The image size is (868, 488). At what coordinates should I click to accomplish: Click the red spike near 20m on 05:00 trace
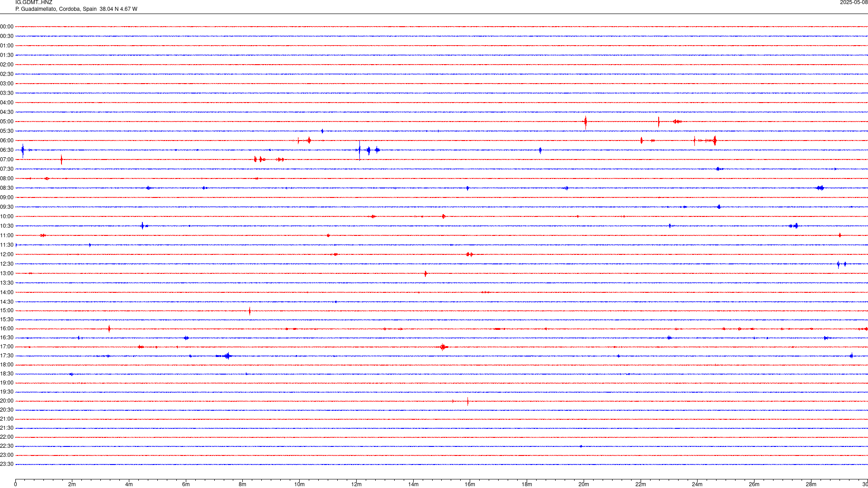(x=585, y=122)
